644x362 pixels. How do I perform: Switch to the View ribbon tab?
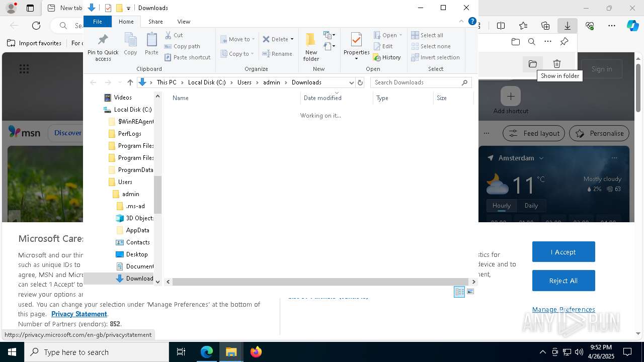[184, 22]
